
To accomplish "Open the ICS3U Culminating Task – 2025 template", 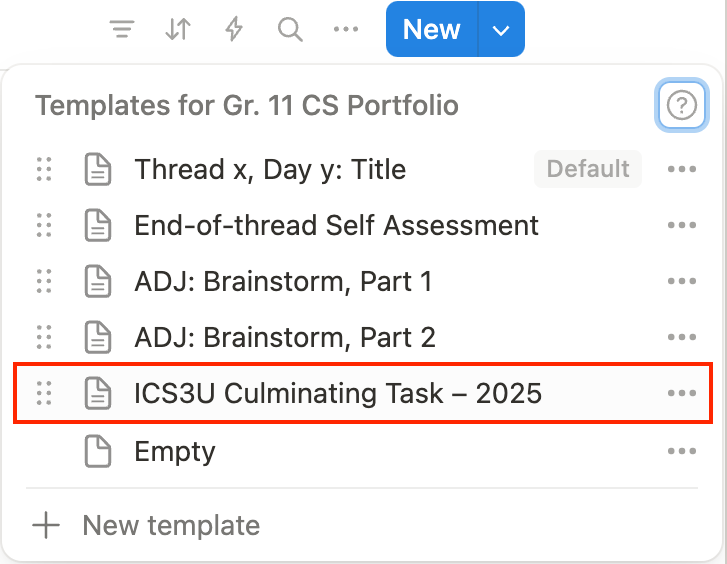I will coord(338,394).
